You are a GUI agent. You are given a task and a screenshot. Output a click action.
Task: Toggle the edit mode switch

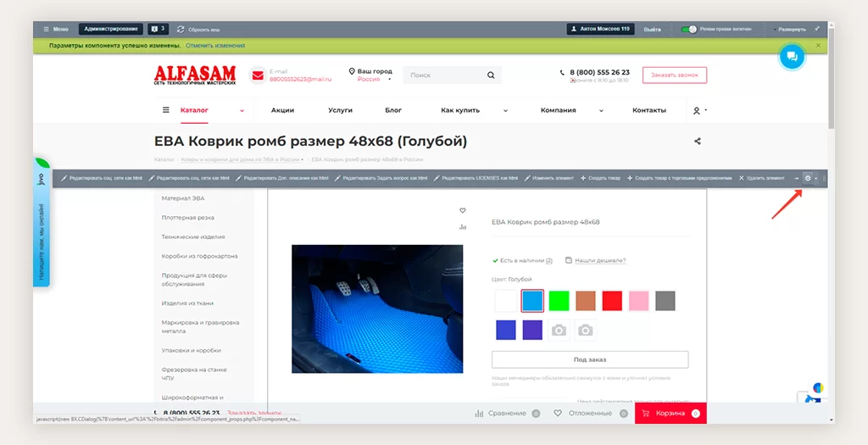point(688,29)
